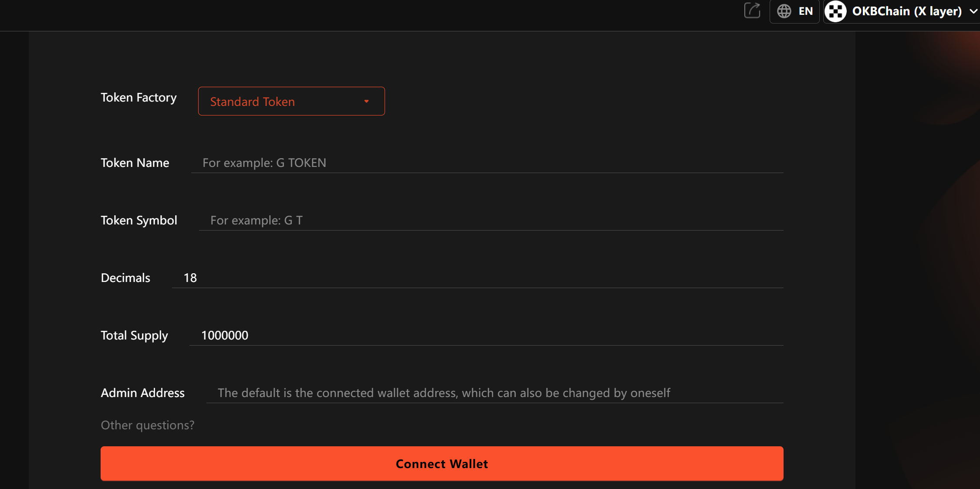Click the Token Name label
The height and width of the screenshot is (489, 980).
click(x=135, y=163)
